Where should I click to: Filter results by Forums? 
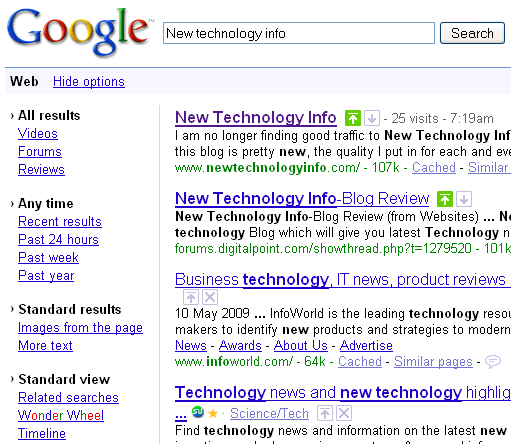(40, 151)
